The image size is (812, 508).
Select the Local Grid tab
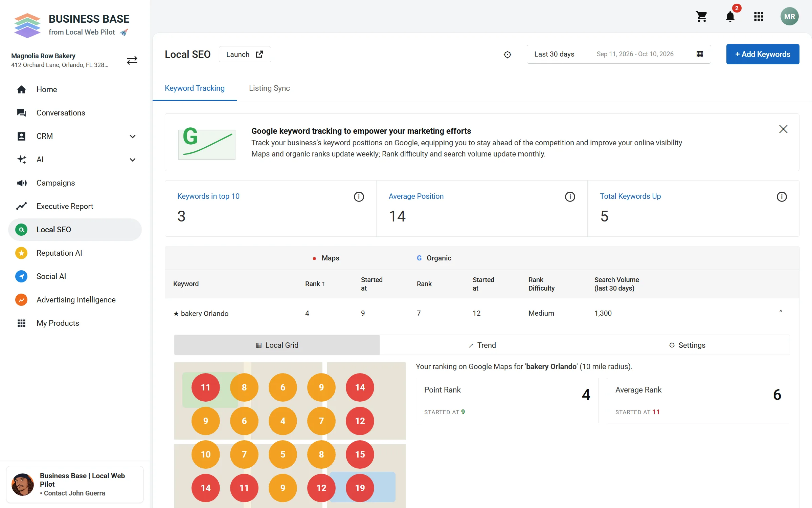pos(277,345)
